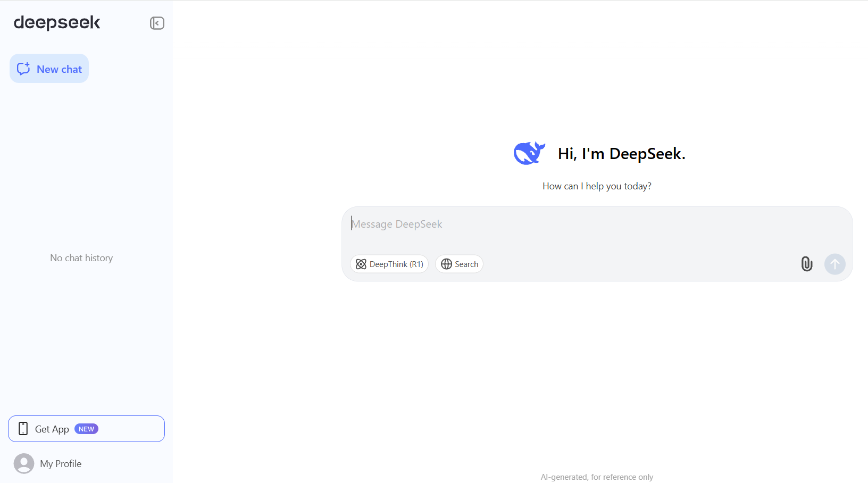Toggle the web Search option
This screenshot has width=868, height=483.
click(459, 264)
